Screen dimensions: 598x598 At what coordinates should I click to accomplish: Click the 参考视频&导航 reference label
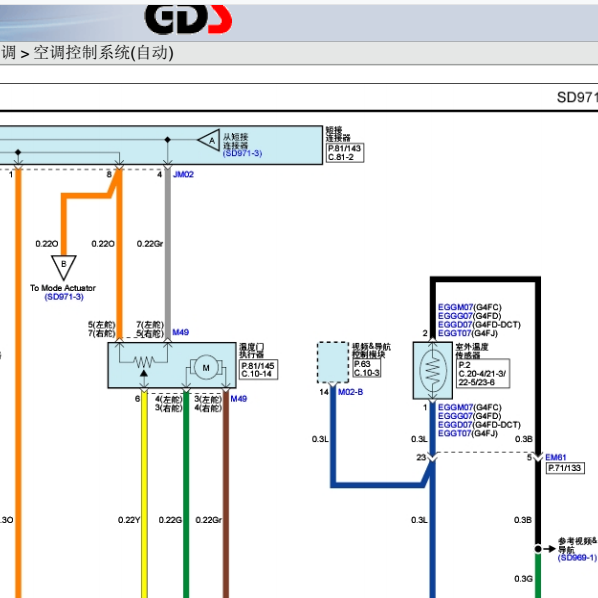[x=577, y=545]
